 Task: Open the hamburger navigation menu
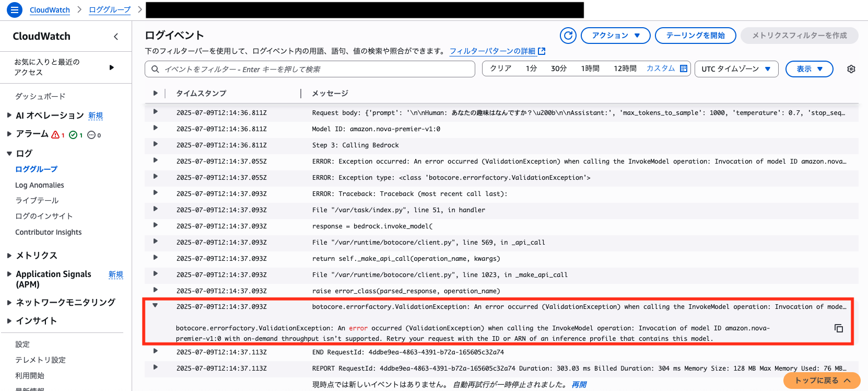pyautogui.click(x=14, y=9)
